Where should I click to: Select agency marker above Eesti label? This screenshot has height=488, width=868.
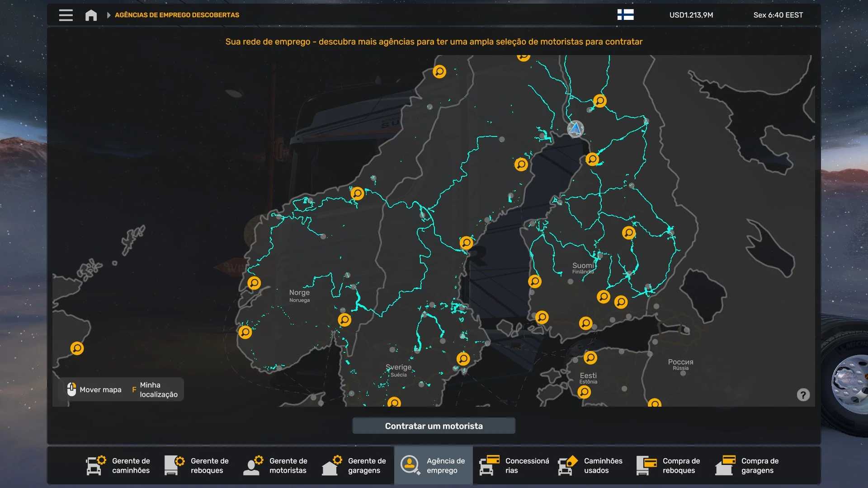(590, 357)
